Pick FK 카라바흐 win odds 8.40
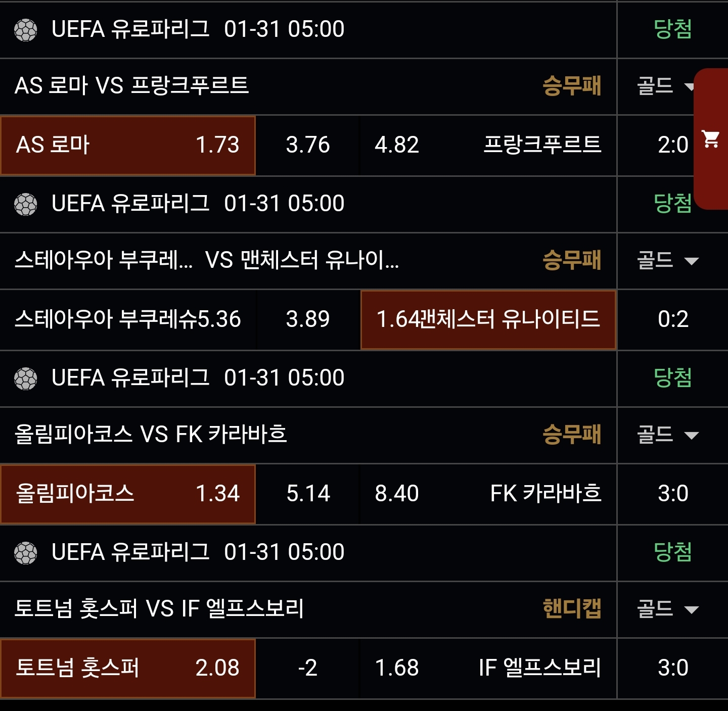The width and height of the screenshot is (728, 711). pyautogui.click(x=487, y=494)
